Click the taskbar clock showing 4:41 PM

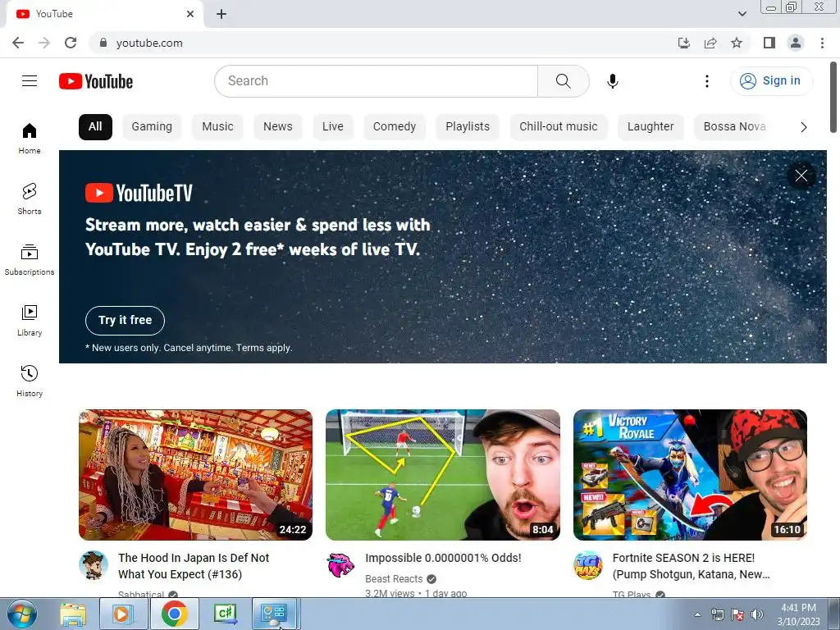(798, 614)
